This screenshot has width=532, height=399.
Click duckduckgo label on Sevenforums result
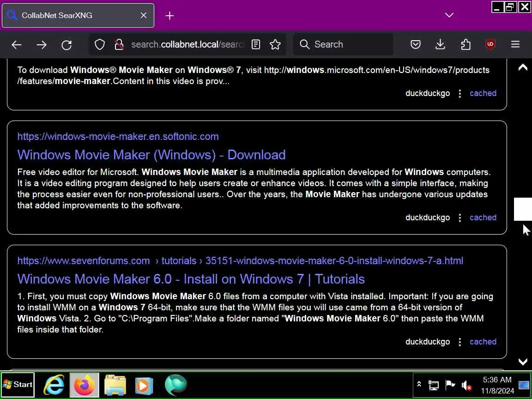pyautogui.click(x=428, y=342)
